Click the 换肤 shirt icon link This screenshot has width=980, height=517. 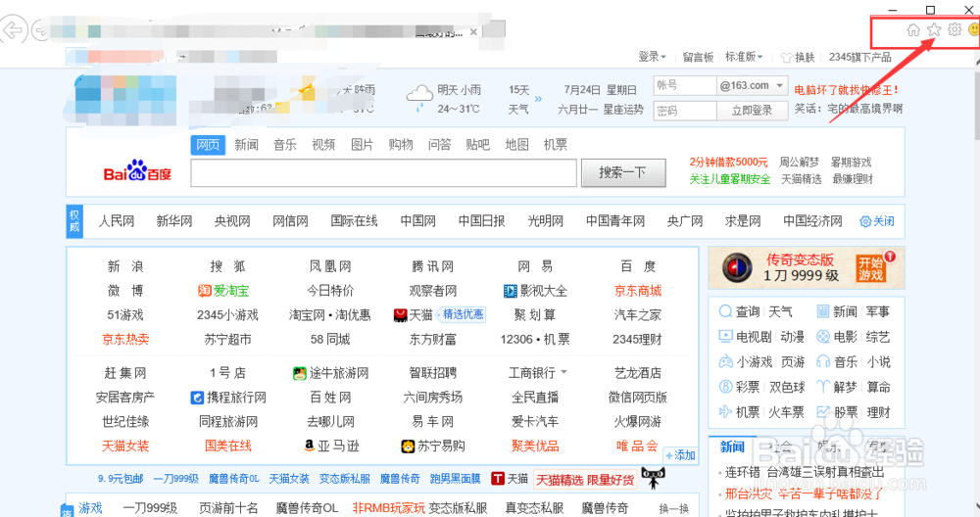[x=798, y=58]
